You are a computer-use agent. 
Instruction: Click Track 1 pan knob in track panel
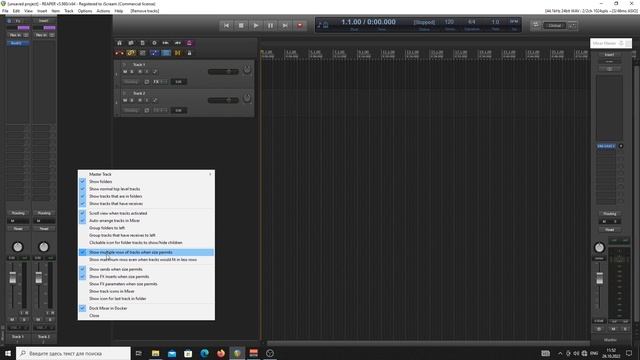[247, 70]
